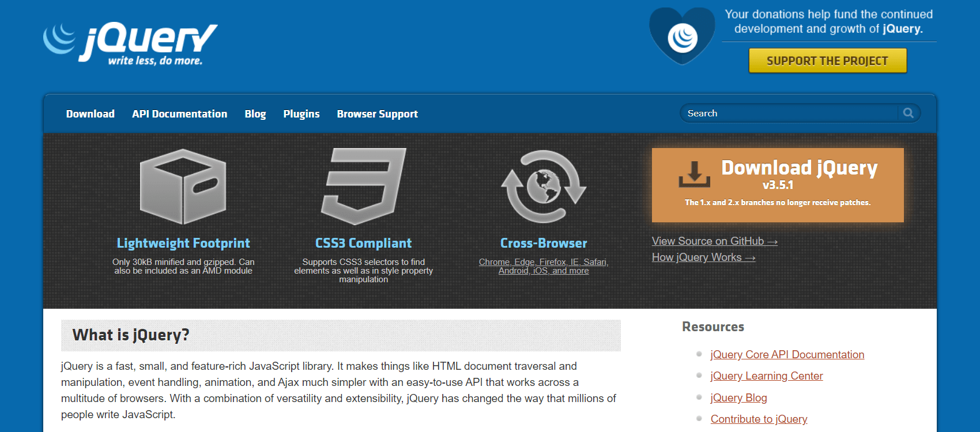
Task: Open the Download menu item
Action: 91,114
